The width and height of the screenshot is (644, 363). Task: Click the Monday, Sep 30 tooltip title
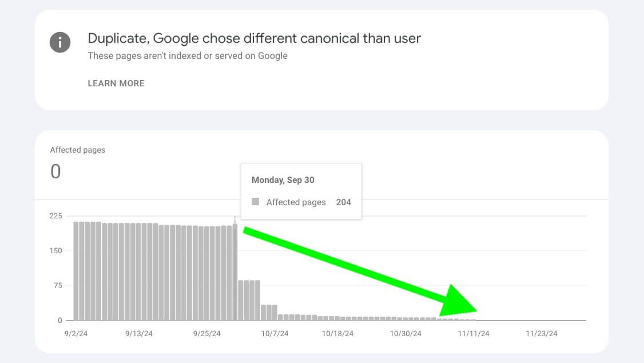tap(283, 180)
